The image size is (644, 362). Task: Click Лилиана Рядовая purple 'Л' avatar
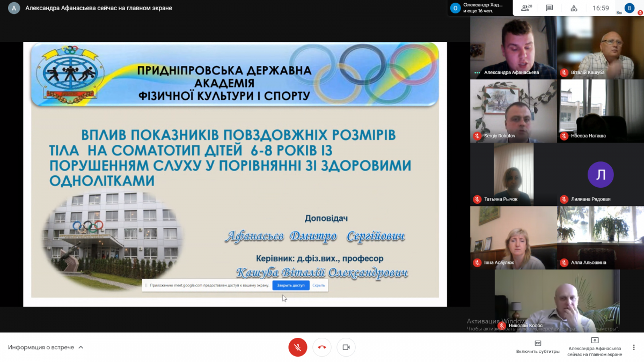tap(600, 174)
